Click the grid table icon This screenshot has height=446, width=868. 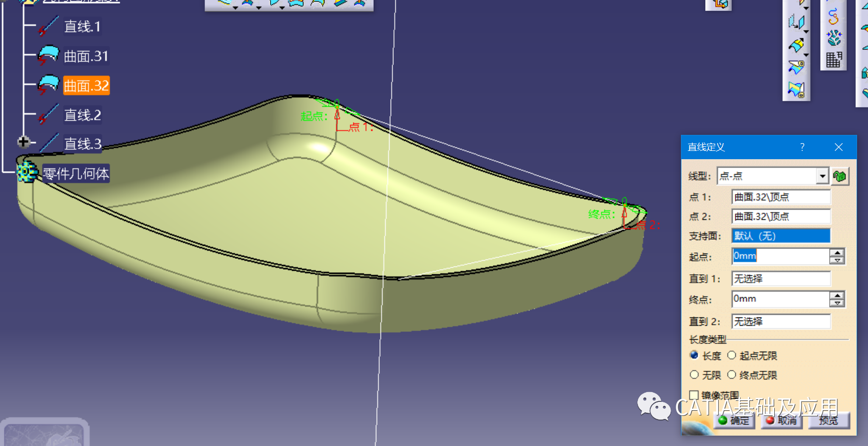click(x=834, y=60)
